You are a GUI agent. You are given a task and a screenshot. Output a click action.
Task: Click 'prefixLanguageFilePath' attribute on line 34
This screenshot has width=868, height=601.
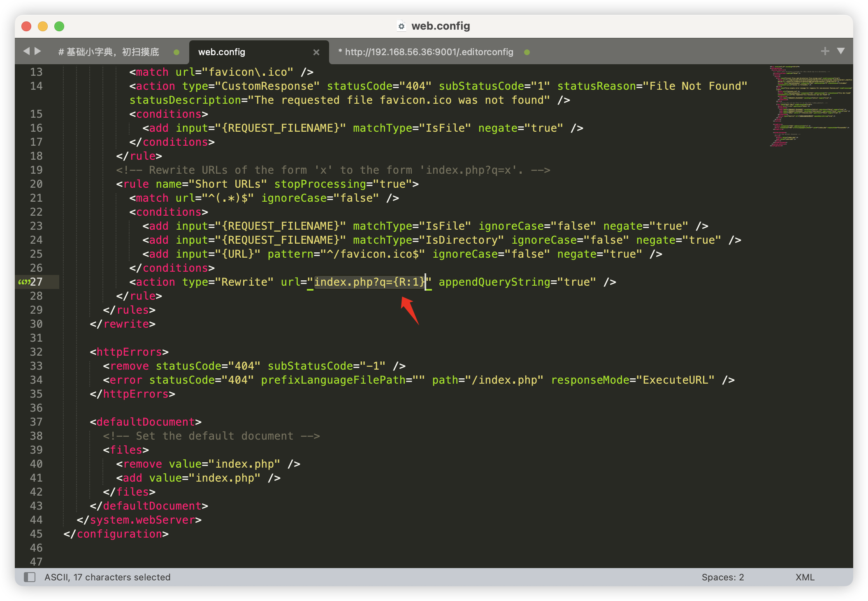[x=333, y=380]
